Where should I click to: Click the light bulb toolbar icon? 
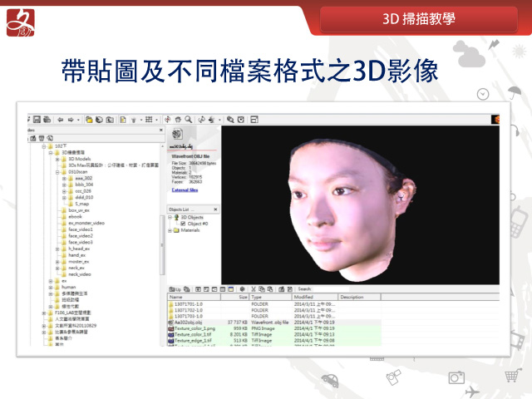coord(134,120)
